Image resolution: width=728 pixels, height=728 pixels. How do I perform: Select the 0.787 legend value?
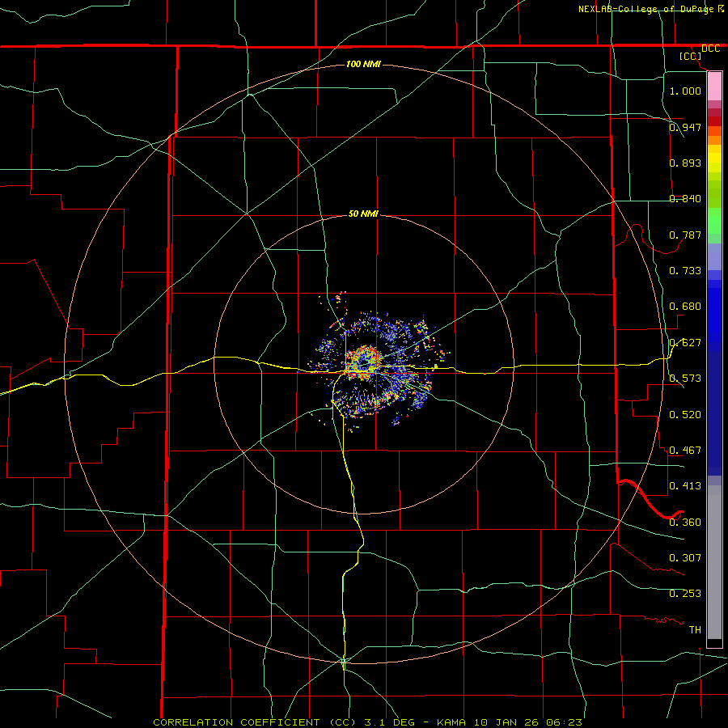685,235
